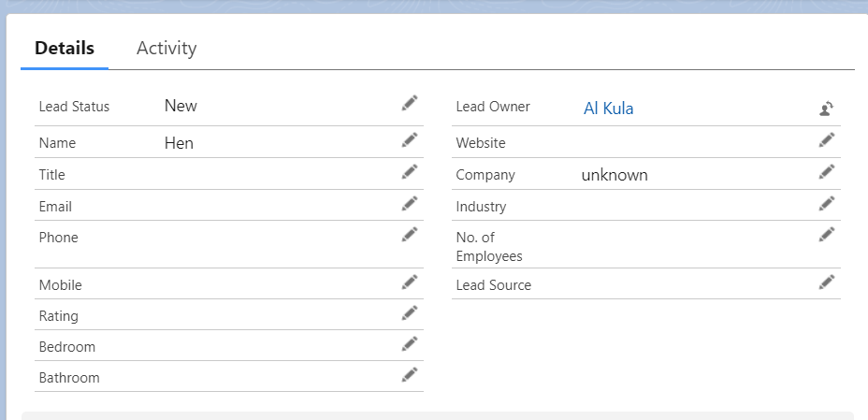Edit the Bathroom field pencil icon
This screenshot has height=420, width=868.
point(409,375)
